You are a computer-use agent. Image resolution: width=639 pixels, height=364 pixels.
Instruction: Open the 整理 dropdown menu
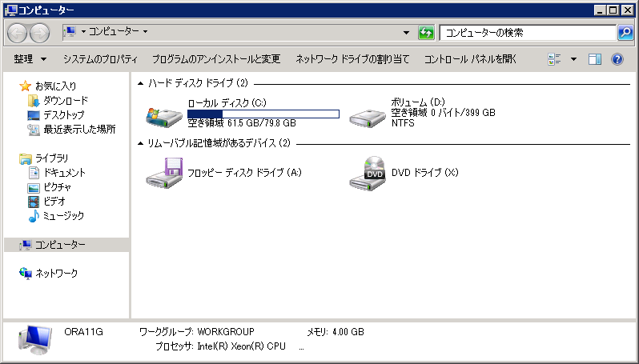30,59
